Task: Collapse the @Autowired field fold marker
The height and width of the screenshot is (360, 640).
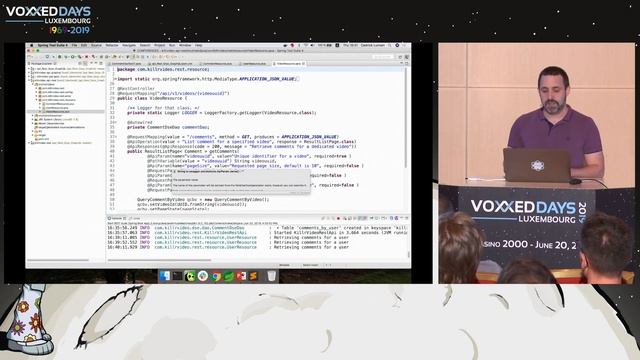Action: (116, 122)
